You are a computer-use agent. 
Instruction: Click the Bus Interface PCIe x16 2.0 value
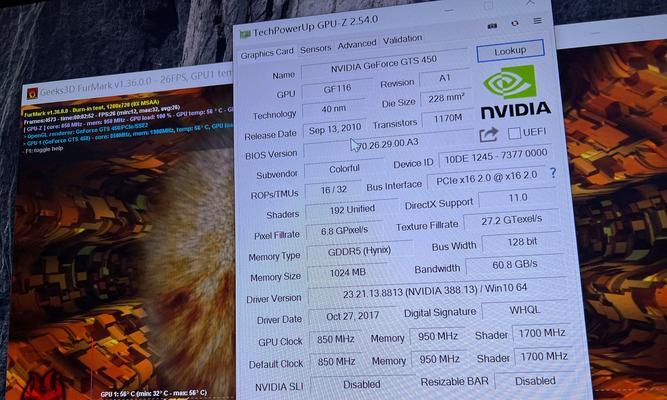click(x=487, y=179)
